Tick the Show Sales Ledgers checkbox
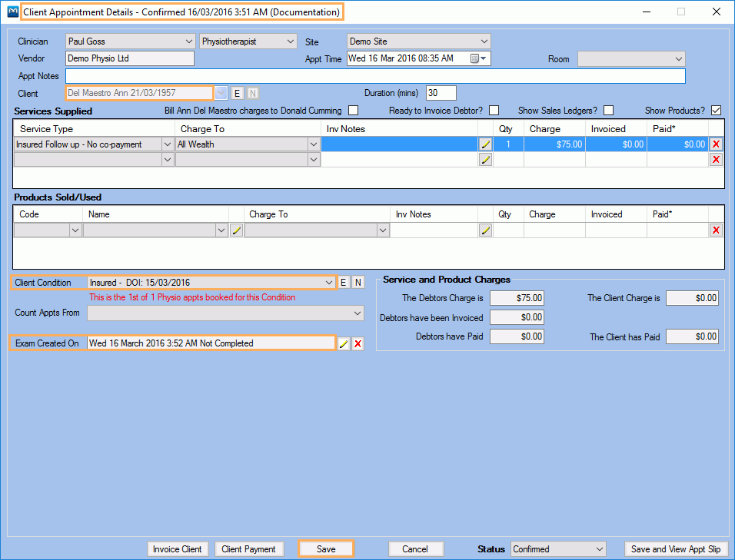This screenshot has width=735, height=560. pos(608,111)
